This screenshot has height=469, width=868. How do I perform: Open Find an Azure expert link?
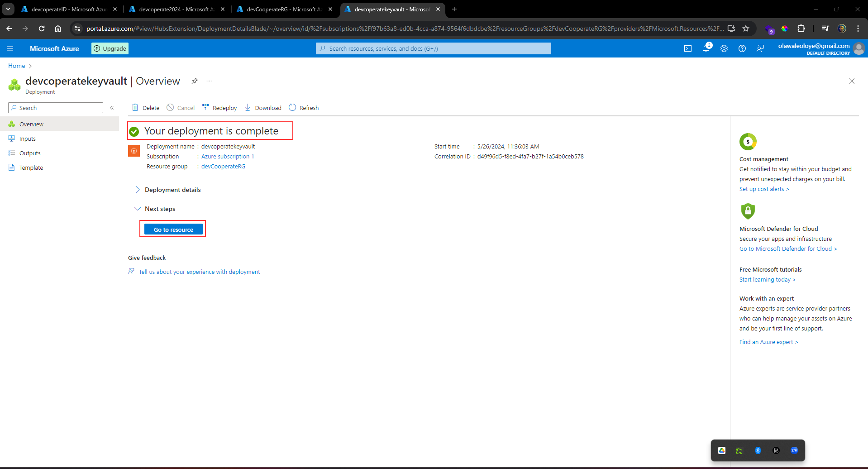pos(768,342)
